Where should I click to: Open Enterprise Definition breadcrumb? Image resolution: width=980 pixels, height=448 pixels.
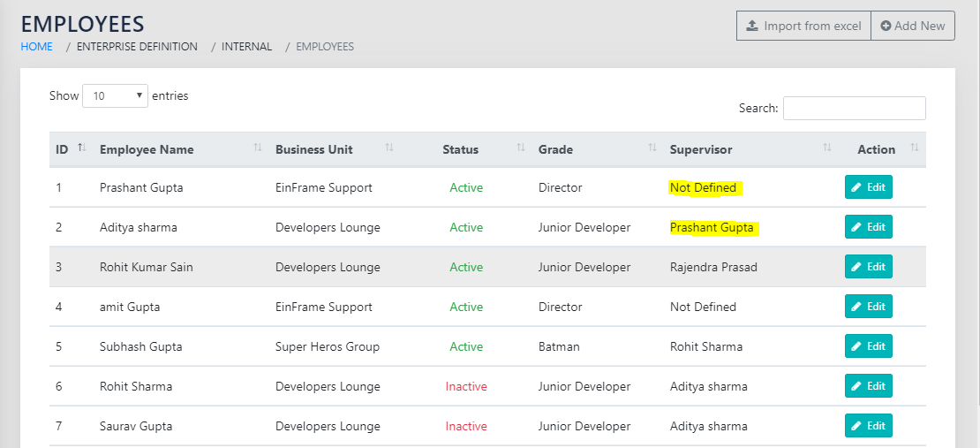point(137,47)
